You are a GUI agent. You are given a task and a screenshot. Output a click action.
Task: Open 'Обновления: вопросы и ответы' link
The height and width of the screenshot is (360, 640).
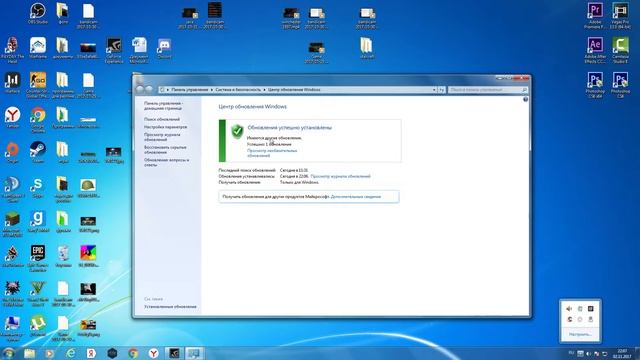pyautogui.click(x=166, y=162)
